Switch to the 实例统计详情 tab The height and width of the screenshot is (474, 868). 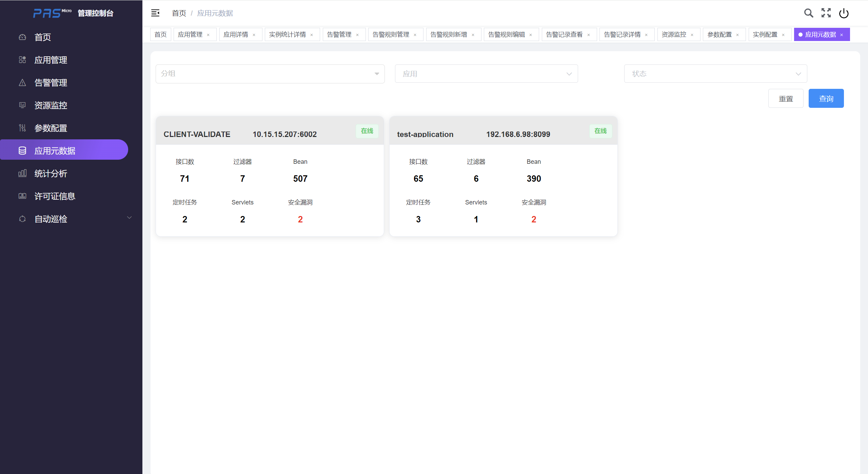(x=287, y=35)
